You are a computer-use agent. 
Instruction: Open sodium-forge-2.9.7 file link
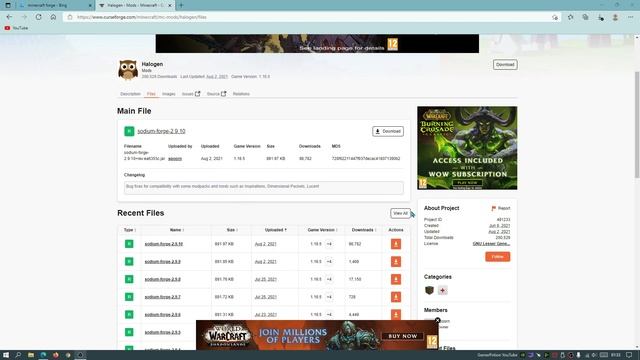pyautogui.click(x=162, y=297)
